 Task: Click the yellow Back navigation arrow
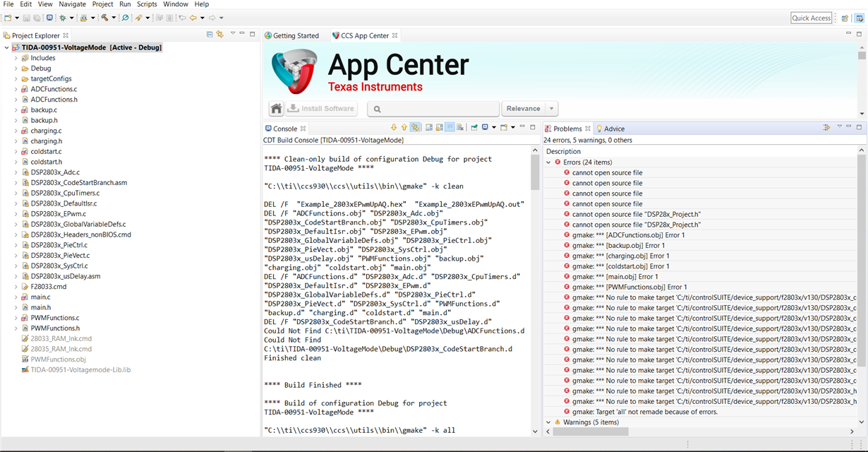click(x=193, y=18)
